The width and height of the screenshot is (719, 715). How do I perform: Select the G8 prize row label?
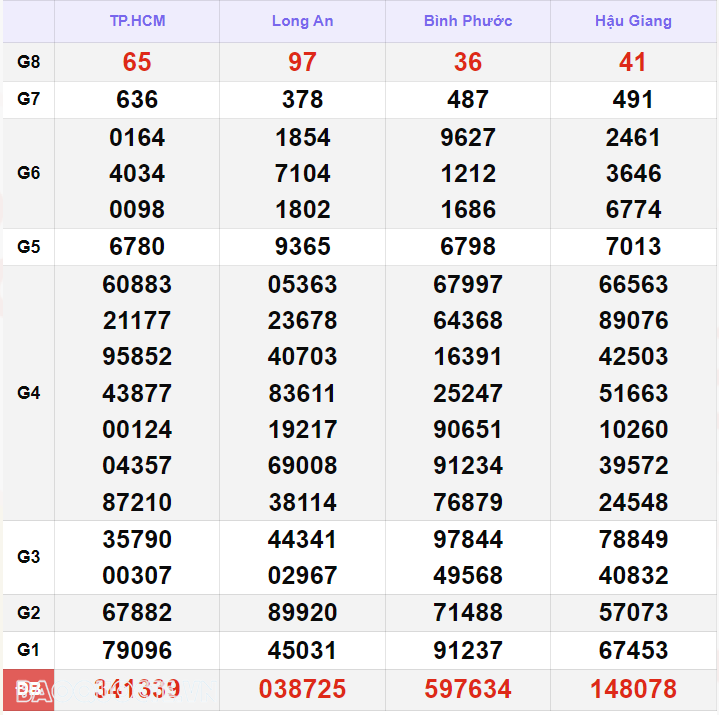click(29, 62)
